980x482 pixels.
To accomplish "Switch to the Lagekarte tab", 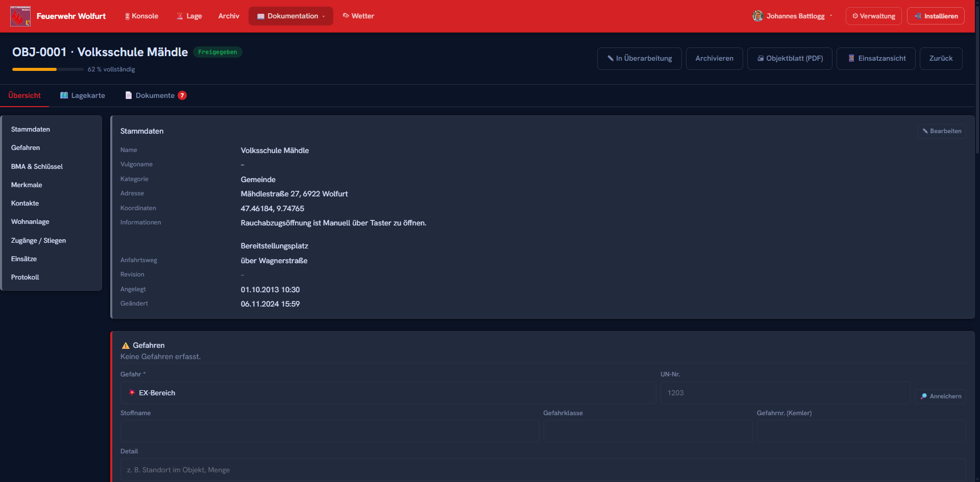I will click(83, 95).
